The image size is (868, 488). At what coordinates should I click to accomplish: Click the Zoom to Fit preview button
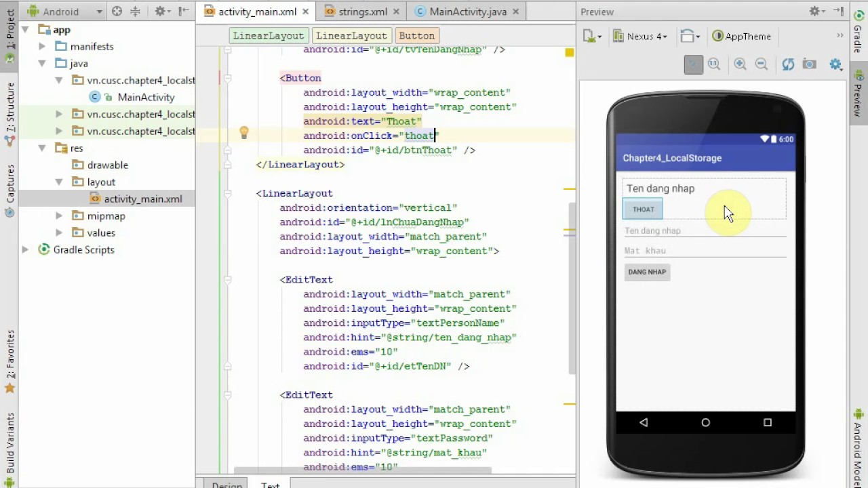point(693,64)
